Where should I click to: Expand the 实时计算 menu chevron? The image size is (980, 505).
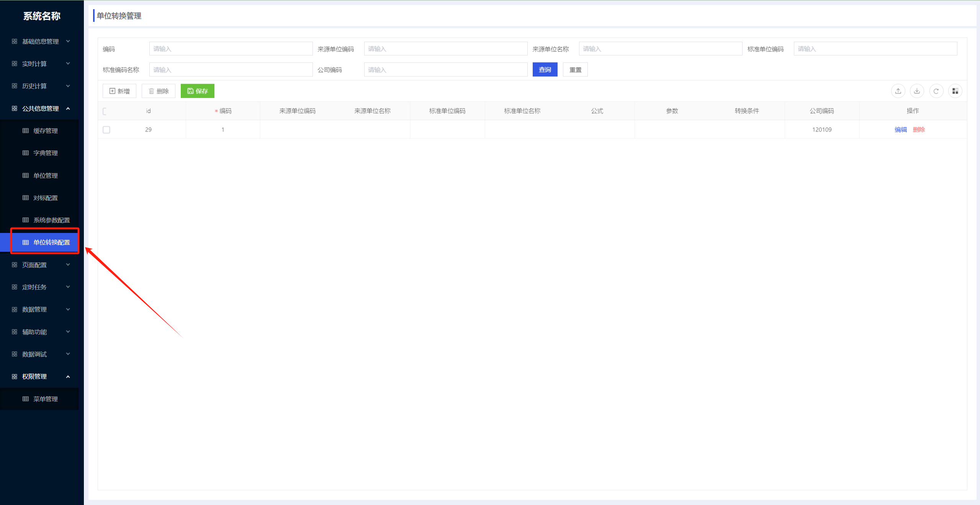pos(68,63)
